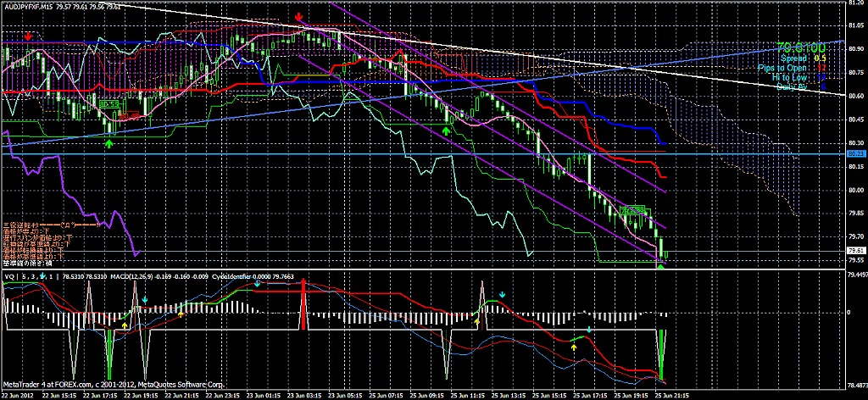Click the Daily Av label
Image resolution: width=868 pixels, height=400 pixels.
click(x=793, y=86)
